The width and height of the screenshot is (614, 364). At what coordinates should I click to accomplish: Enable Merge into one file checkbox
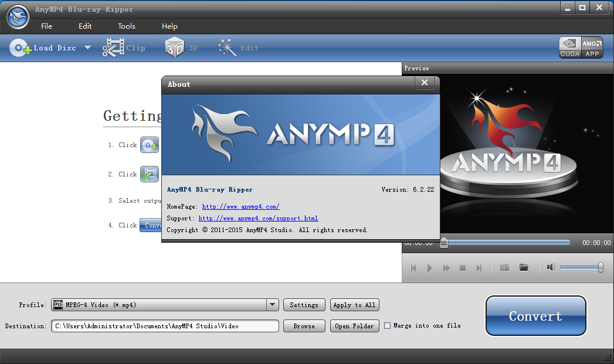387,326
